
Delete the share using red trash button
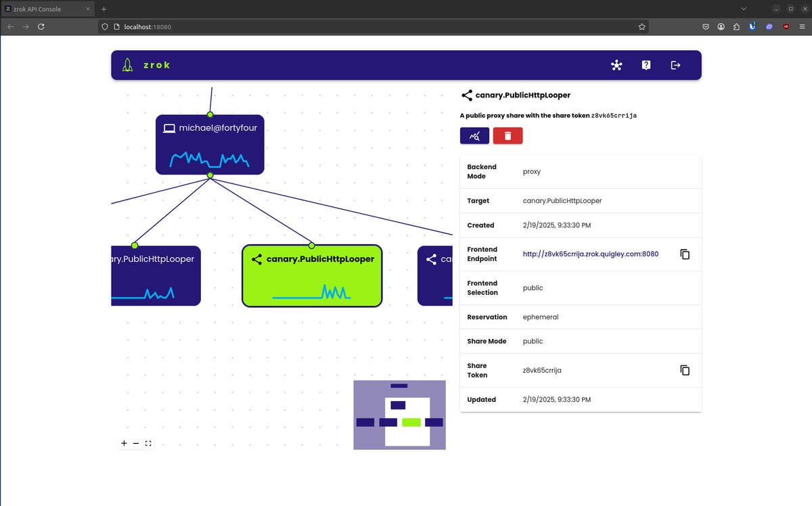pyautogui.click(x=507, y=135)
